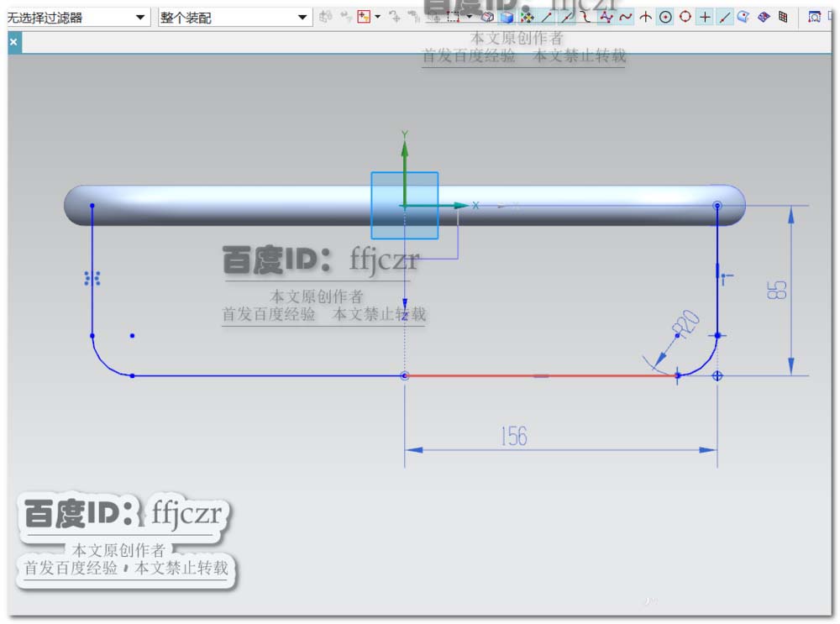Click the geometric constraint symbol on left line
Viewport: 840px width, 624px height.
coord(92,279)
